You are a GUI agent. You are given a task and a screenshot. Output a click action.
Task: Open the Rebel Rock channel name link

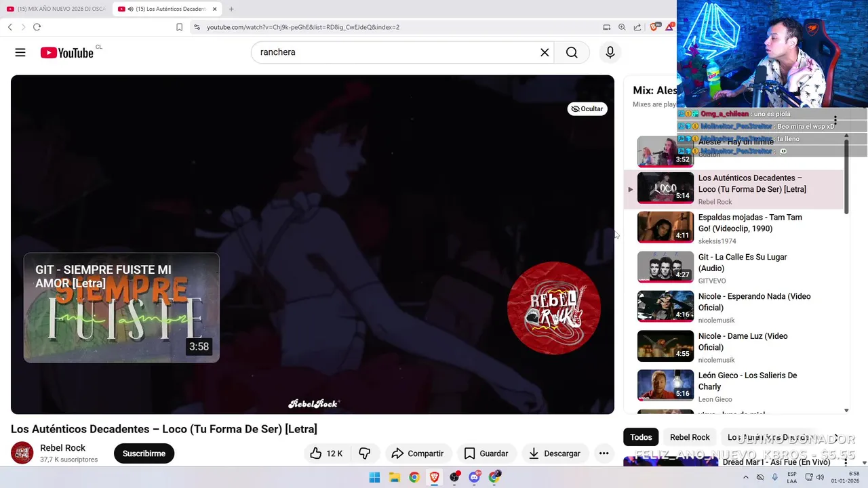coord(62,447)
